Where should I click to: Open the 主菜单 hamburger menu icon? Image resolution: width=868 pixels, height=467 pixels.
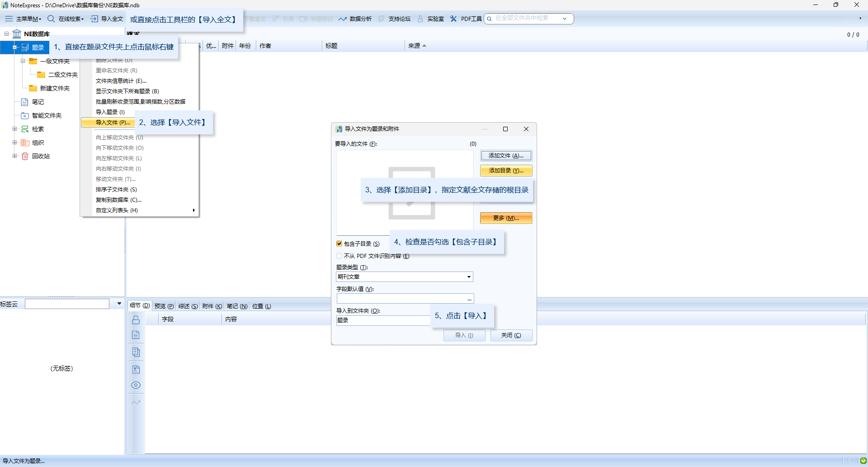(9, 19)
